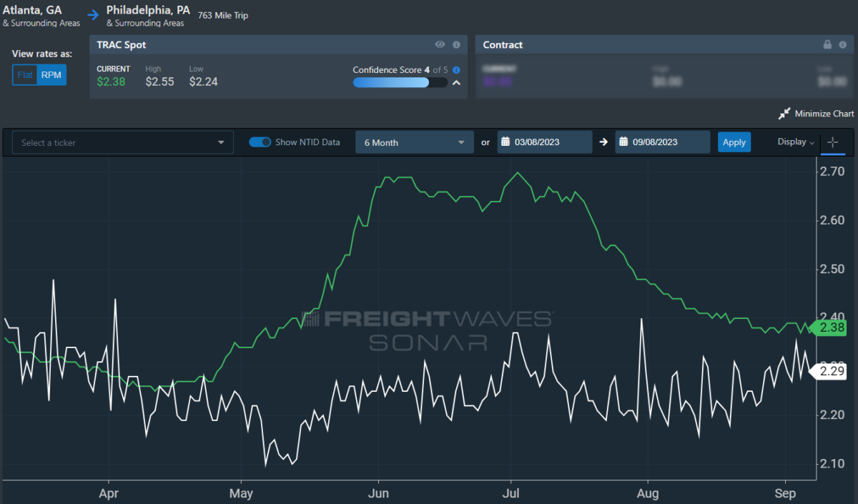Open the Display menu
The width and height of the screenshot is (858, 504).
point(796,142)
